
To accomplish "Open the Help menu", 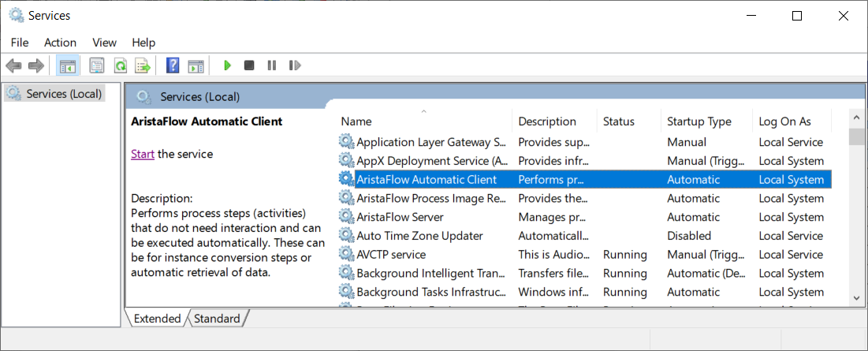I will (143, 43).
